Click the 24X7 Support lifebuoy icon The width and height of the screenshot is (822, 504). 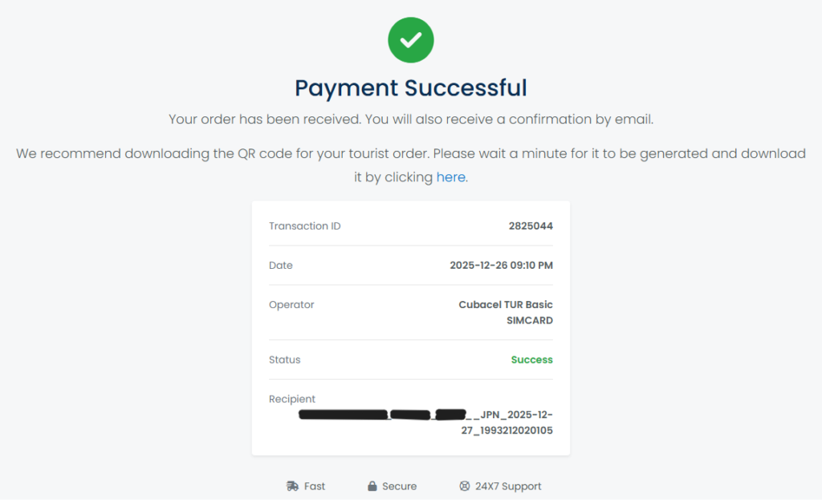click(x=464, y=486)
